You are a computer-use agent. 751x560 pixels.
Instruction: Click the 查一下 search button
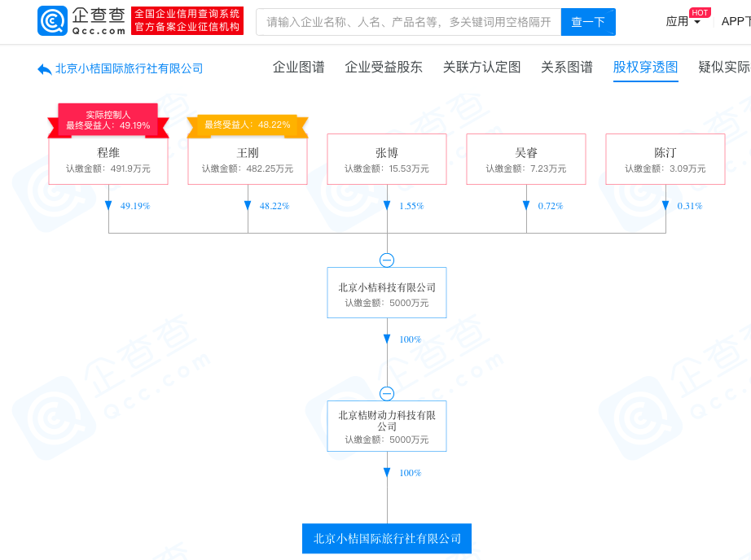click(588, 22)
